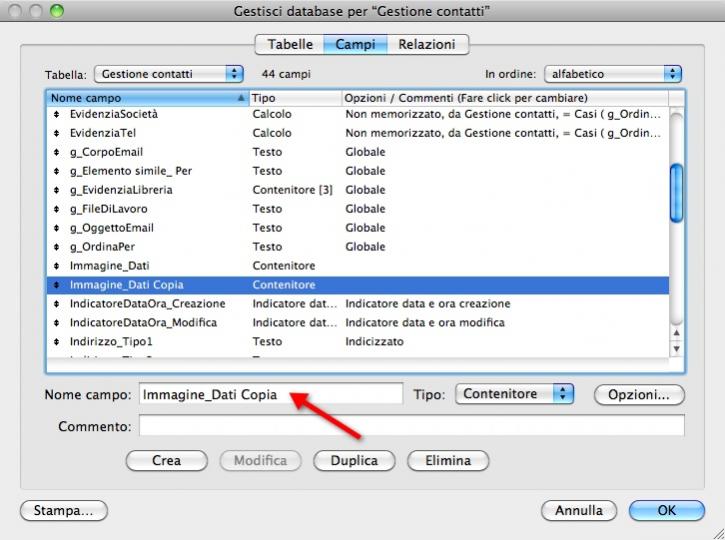Click reorder handle beside IndicatoreDataOra_Creazione
725x540 pixels.
click(x=57, y=304)
